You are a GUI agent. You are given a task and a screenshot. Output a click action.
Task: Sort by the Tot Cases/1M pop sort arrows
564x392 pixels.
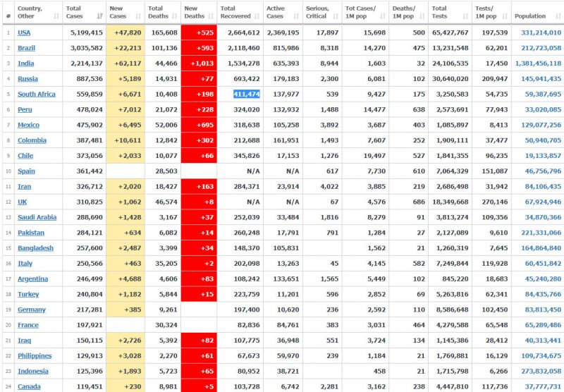tap(383, 16)
